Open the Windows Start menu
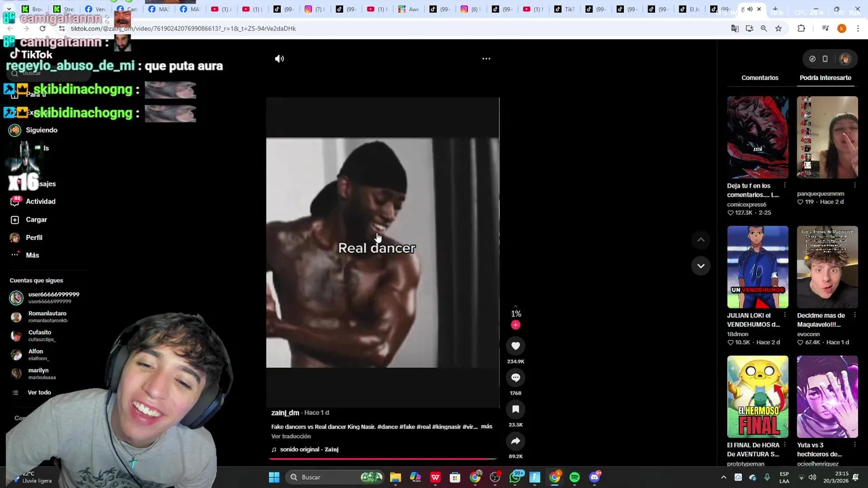The width and height of the screenshot is (868, 488). (274, 477)
